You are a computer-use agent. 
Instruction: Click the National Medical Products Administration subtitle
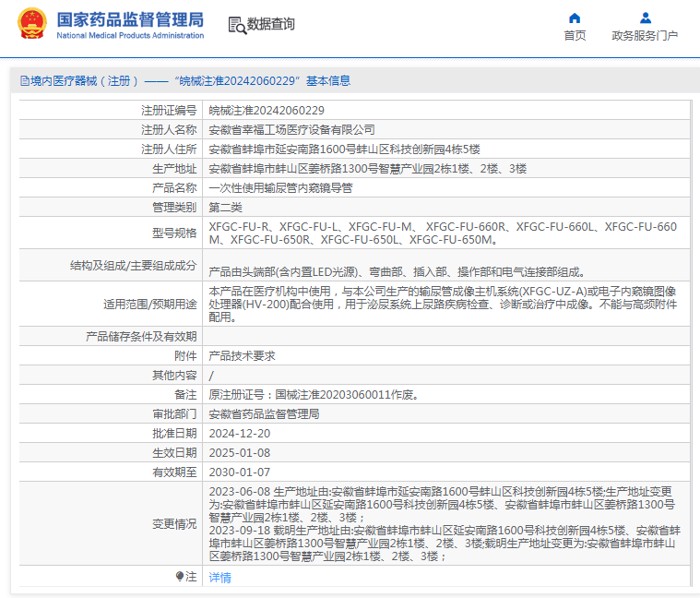tap(130, 35)
